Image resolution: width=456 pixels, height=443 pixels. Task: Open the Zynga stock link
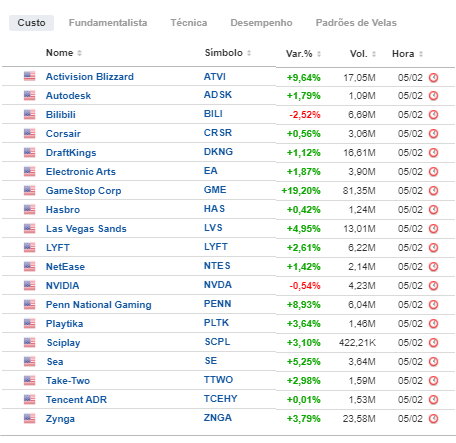pos(60,419)
